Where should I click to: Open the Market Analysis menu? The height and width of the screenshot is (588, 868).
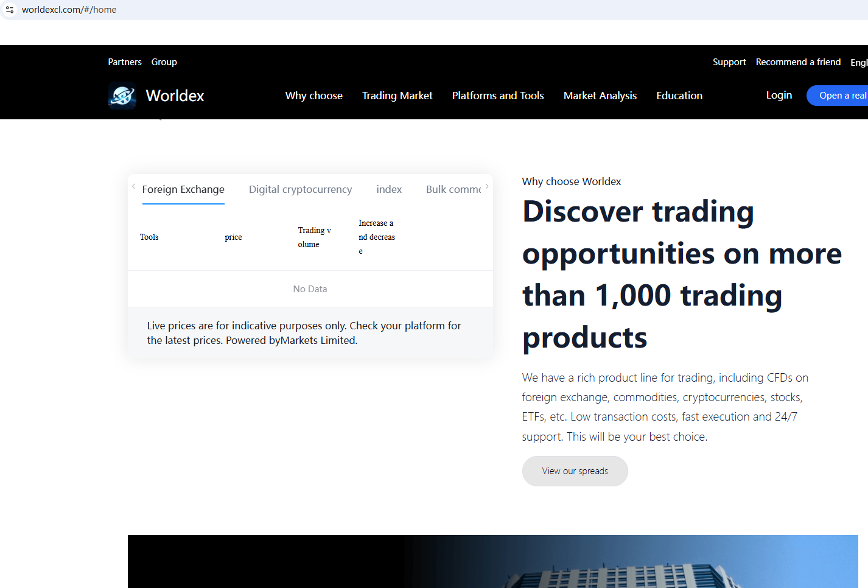coord(600,96)
